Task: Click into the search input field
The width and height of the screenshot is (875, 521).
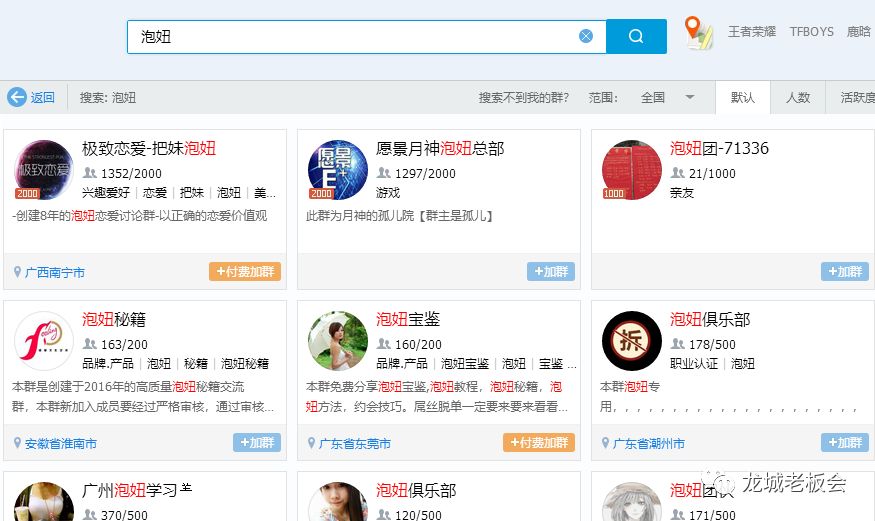Action: click(350, 36)
